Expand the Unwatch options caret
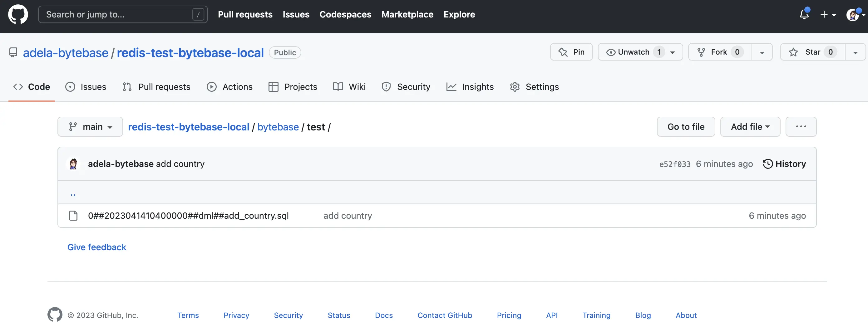The width and height of the screenshot is (868, 332). 673,52
